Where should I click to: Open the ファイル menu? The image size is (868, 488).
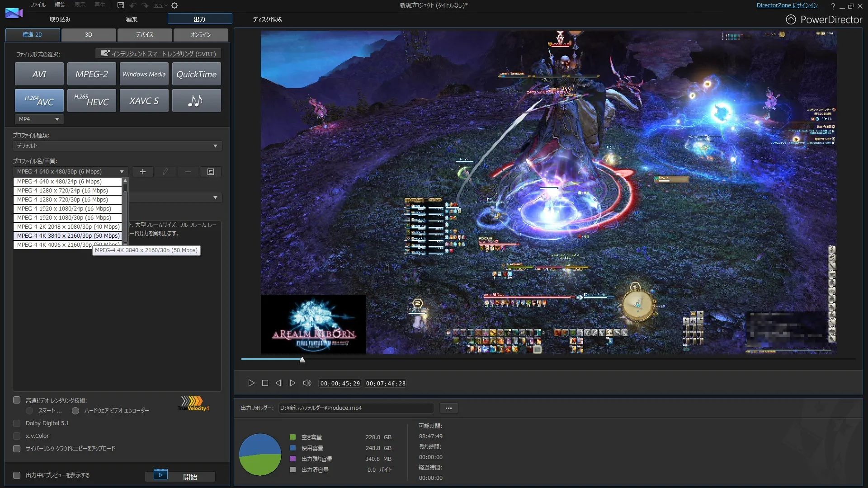(38, 5)
